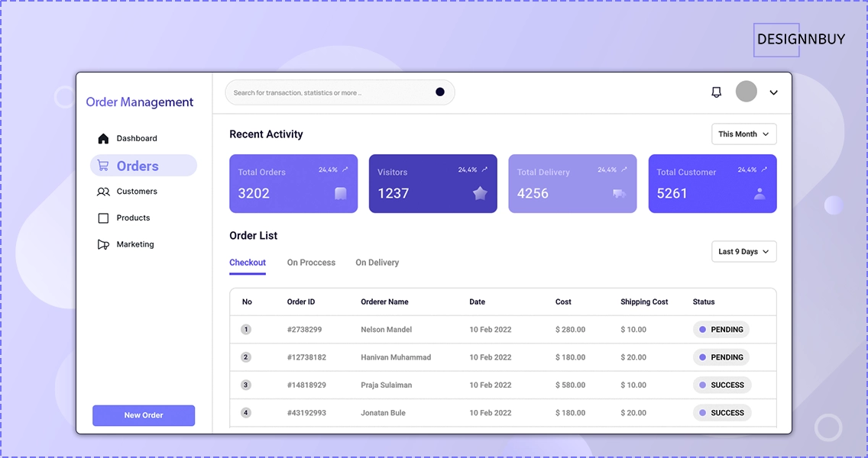Click the user avatar circle
The image size is (868, 458).
pyautogui.click(x=747, y=92)
